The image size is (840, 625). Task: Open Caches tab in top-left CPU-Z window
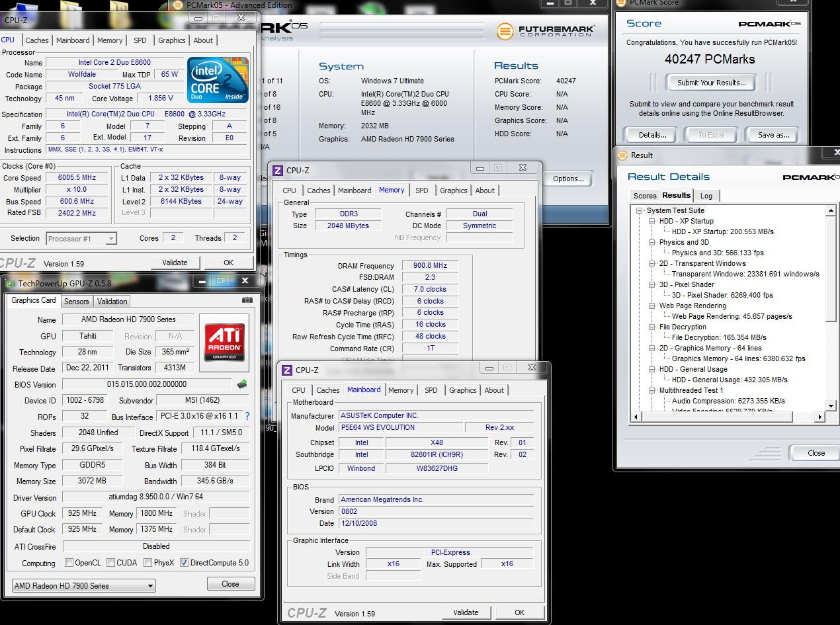click(37, 40)
